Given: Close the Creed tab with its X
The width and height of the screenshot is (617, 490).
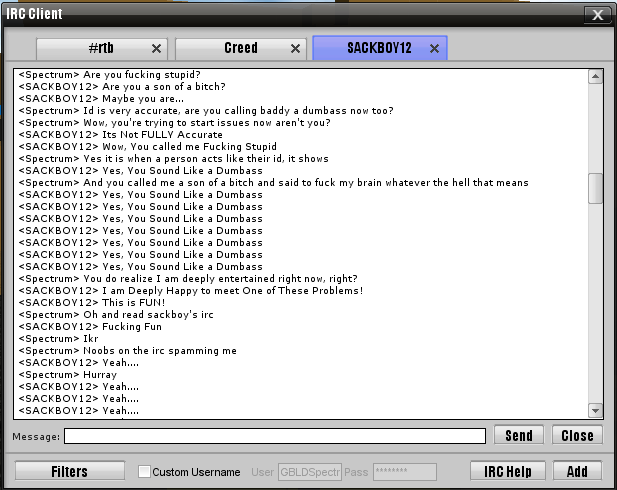Looking at the screenshot, I should [295, 48].
